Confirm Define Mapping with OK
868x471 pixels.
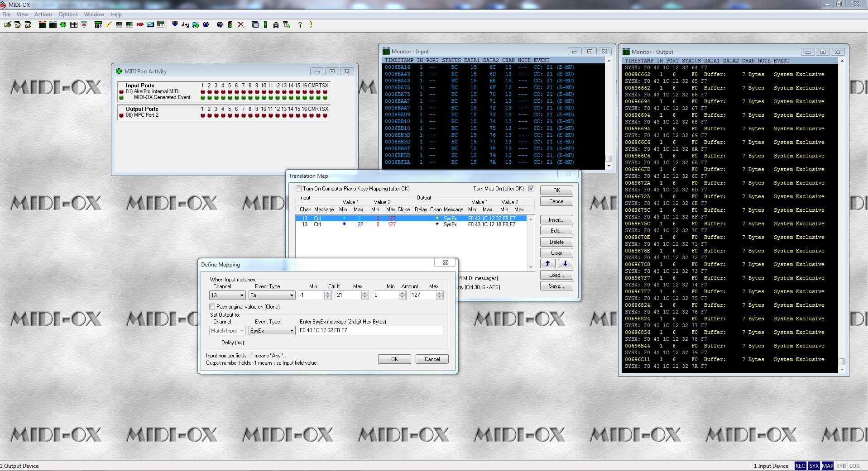pos(394,359)
